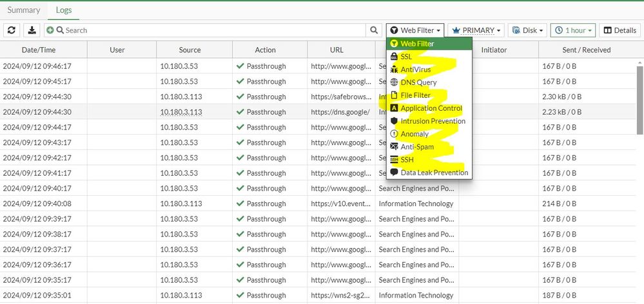644x304 pixels.
Task: Open the Disk log source dropdown
Action: (x=527, y=30)
